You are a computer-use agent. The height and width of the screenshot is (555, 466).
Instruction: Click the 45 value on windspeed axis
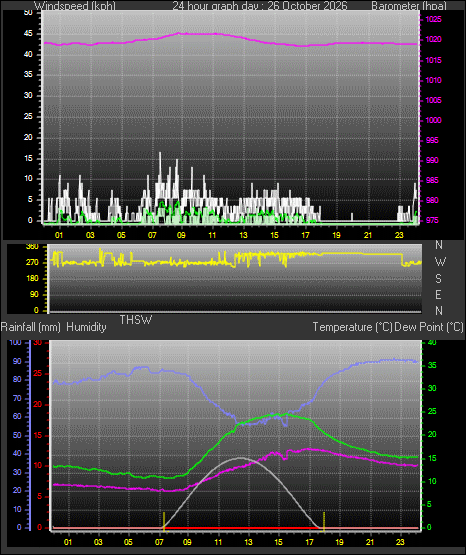click(28, 34)
